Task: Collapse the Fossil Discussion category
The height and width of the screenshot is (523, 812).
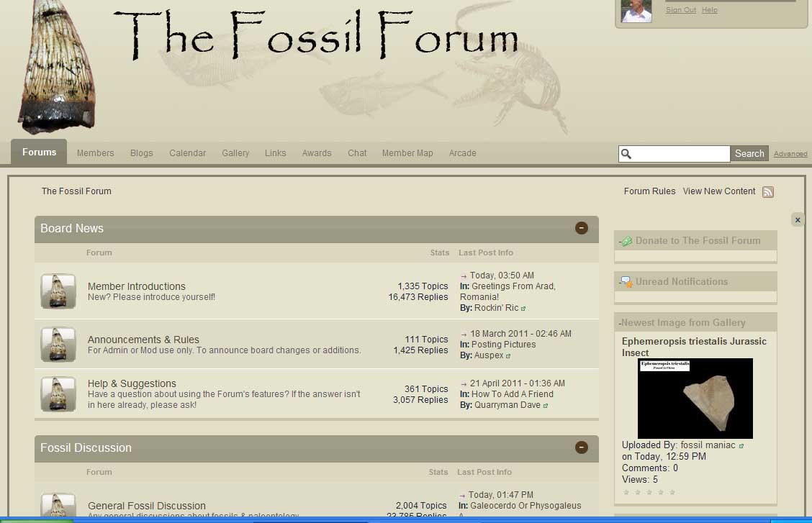Action: click(x=582, y=447)
